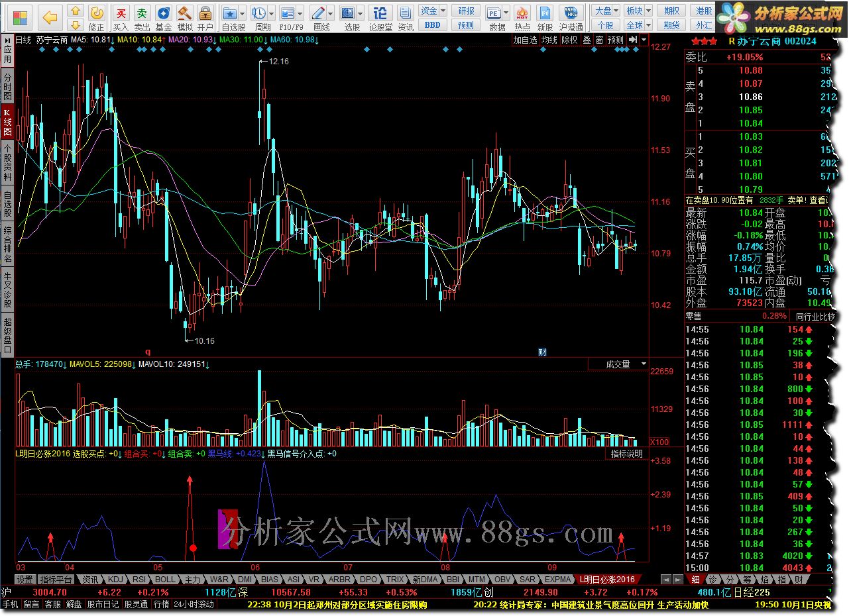Click the 港股 HK stocks button
849x616 pixels.
coord(704,11)
